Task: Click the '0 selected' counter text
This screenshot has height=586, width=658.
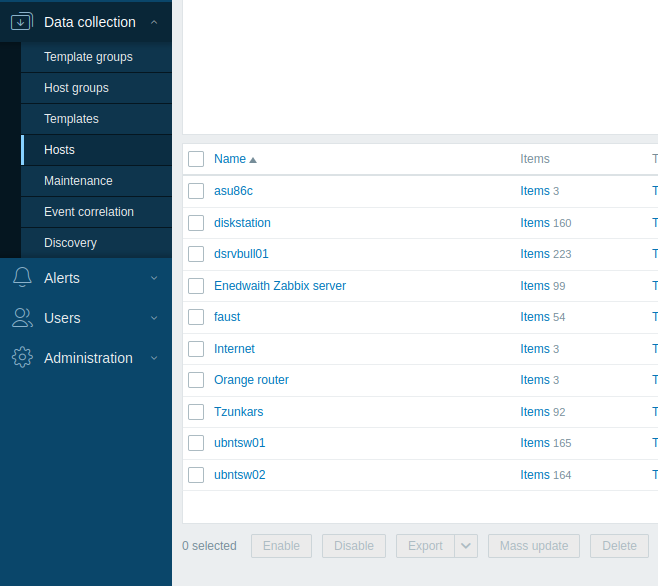Action: pyautogui.click(x=209, y=546)
